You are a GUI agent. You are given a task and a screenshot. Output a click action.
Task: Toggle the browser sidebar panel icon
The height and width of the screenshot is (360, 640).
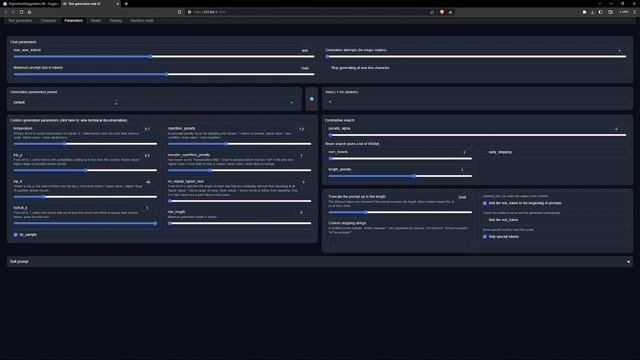point(600,12)
